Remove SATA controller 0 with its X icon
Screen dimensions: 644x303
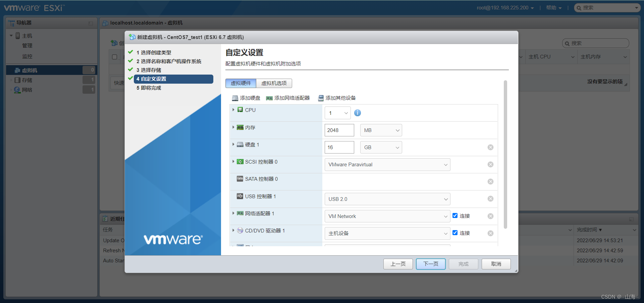coord(490,182)
